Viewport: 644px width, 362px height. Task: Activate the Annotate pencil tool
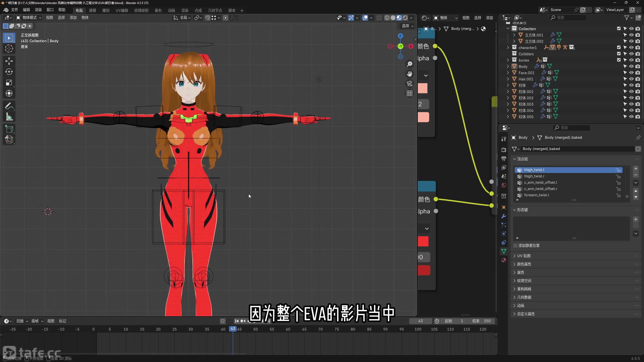point(9,106)
